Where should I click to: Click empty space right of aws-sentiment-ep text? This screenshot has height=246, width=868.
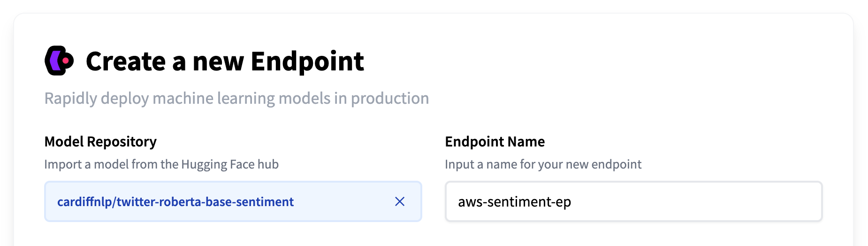pyautogui.click(x=694, y=201)
